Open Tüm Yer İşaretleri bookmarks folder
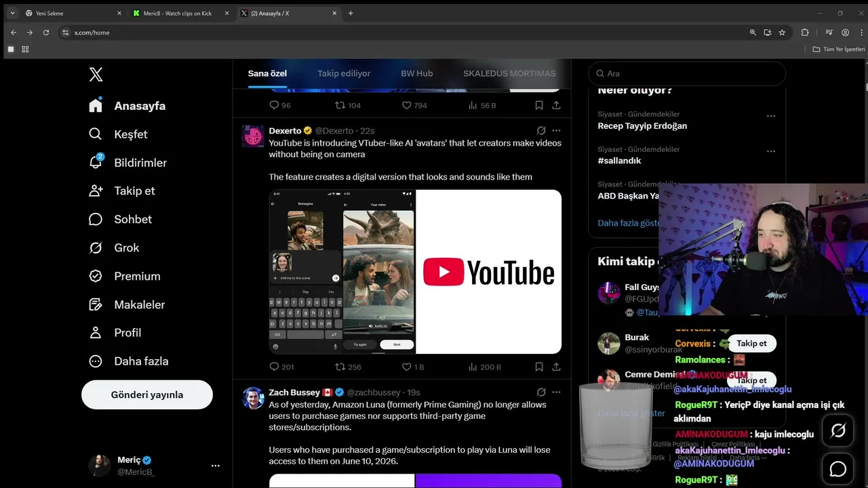The height and width of the screenshot is (488, 868). click(x=840, y=49)
